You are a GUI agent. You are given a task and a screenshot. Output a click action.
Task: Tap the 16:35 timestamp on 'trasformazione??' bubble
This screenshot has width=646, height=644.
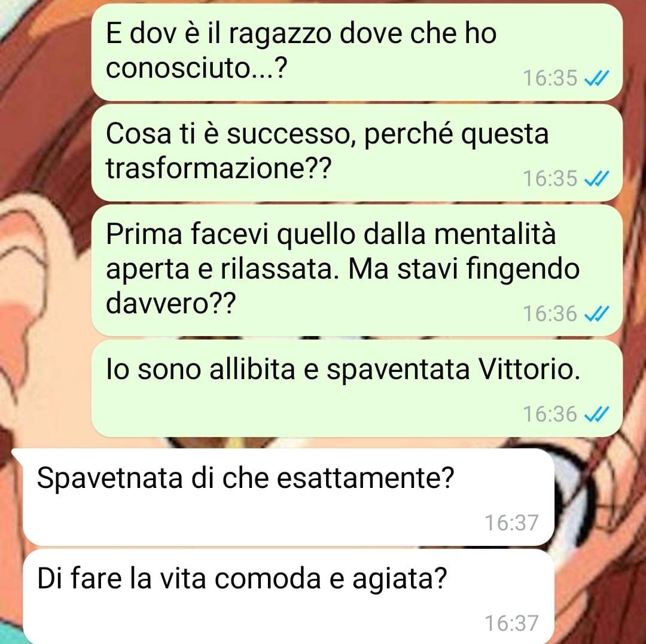coord(550,179)
